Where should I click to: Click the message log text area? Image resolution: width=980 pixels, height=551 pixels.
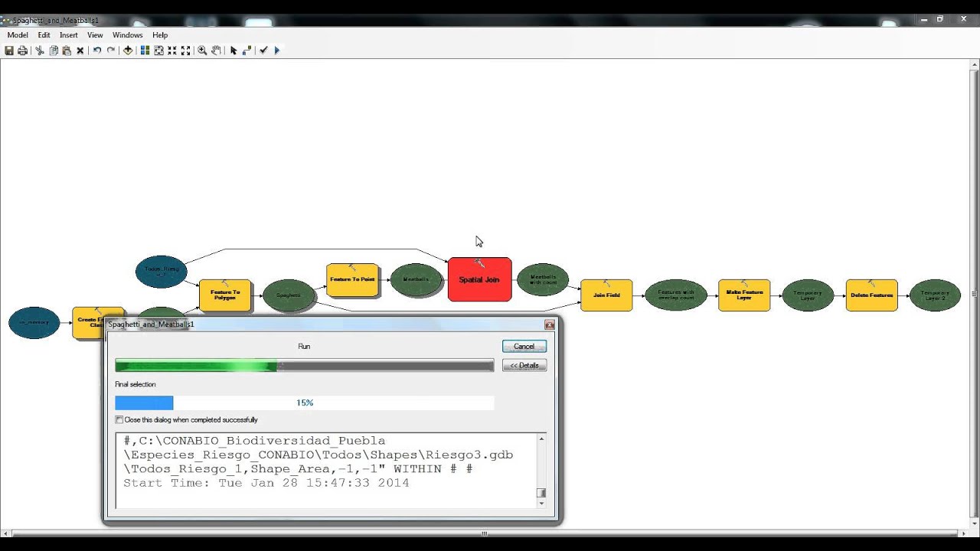tap(326, 471)
